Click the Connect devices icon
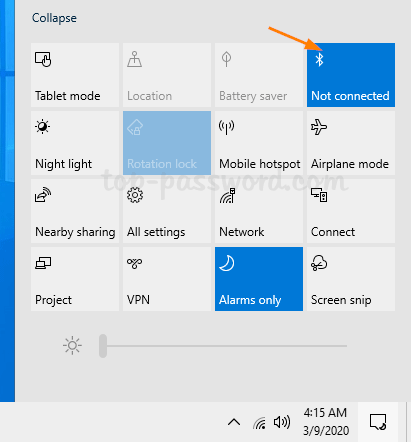This screenshot has width=411, height=442. (319, 195)
